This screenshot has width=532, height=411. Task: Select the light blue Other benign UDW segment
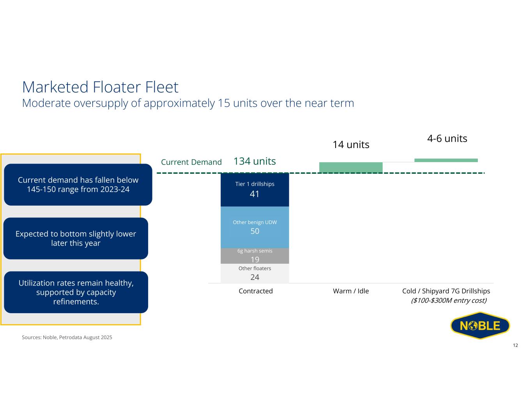[x=255, y=227]
